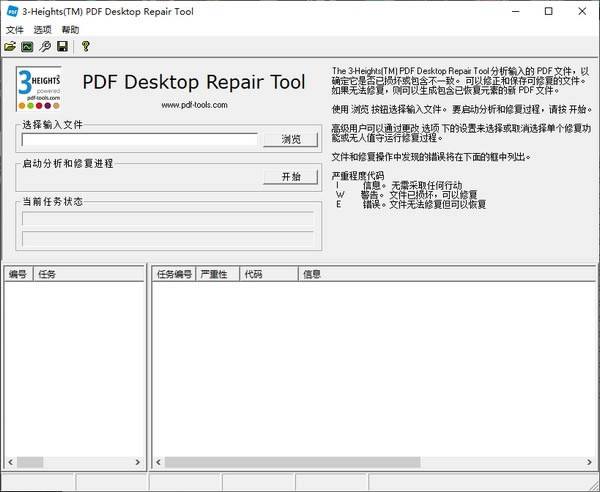Click the 编号 column header

pos(19,274)
